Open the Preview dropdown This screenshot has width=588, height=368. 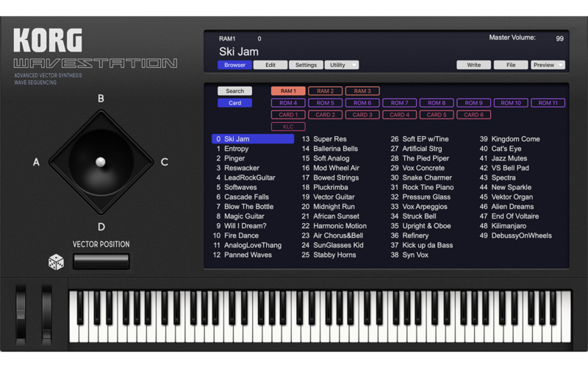[548, 65]
